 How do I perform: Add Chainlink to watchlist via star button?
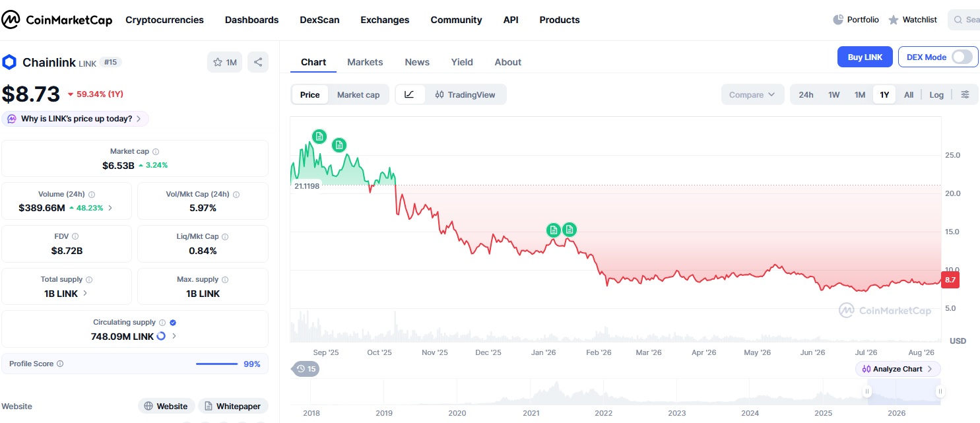pyautogui.click(x=224, y=62)
